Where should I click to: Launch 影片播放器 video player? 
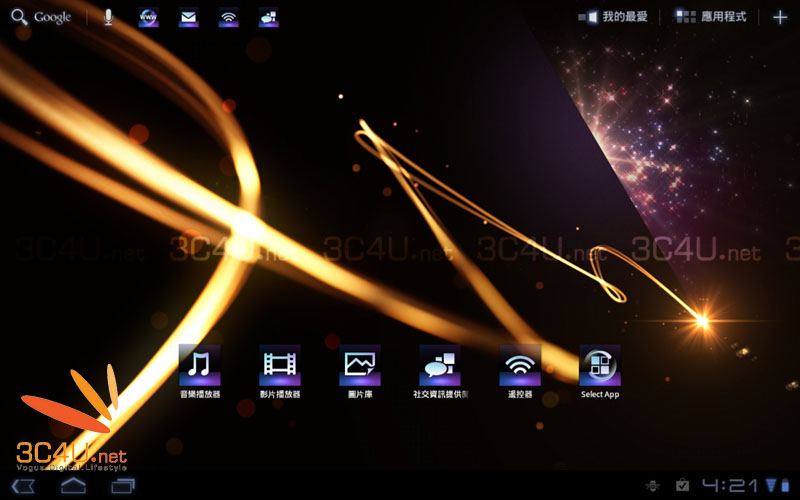point(280,371)
